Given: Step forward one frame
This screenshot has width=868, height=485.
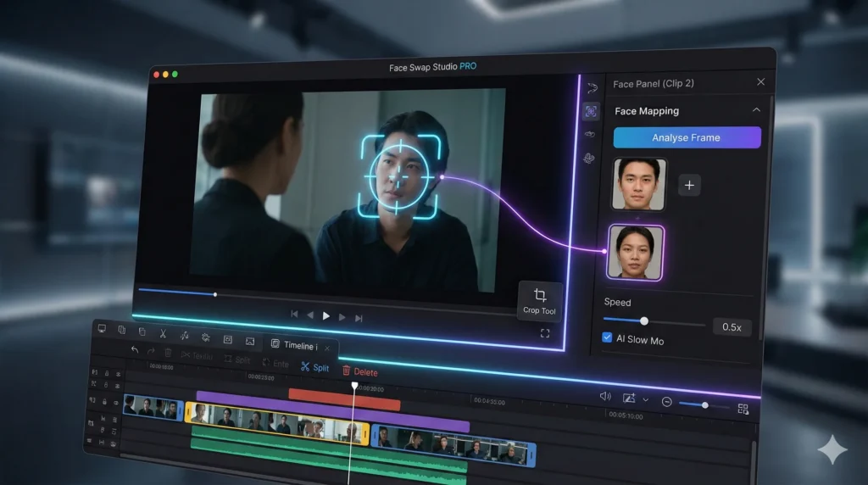Looking at the screenshot, I should pyautogui.click(x=342, y=317).
